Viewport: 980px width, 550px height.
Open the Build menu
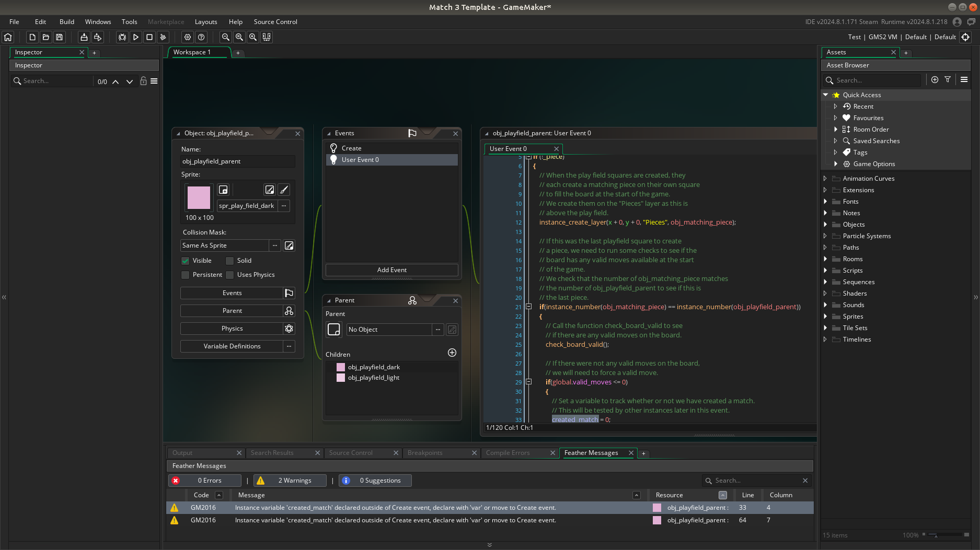(x=66, y=22)
